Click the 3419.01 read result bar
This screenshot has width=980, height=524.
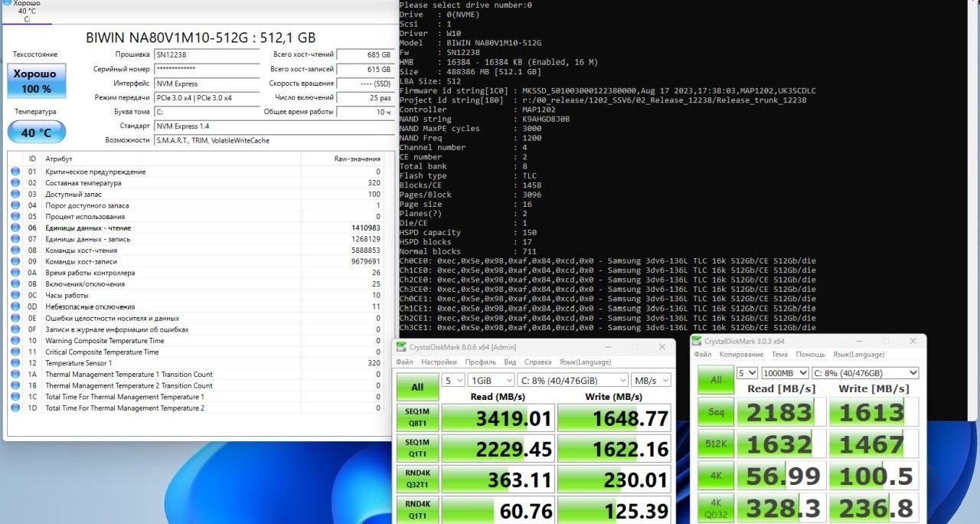click(x=498, y=418)
